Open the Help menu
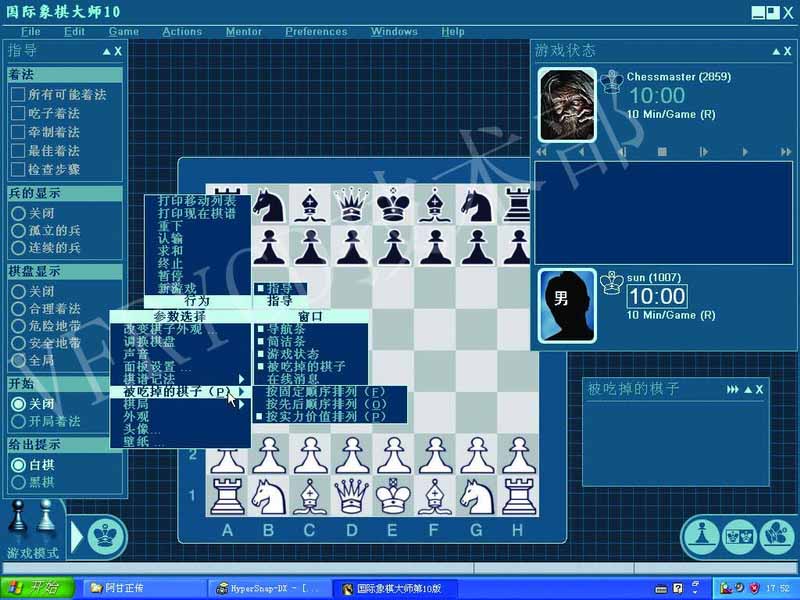 point(453,32)
